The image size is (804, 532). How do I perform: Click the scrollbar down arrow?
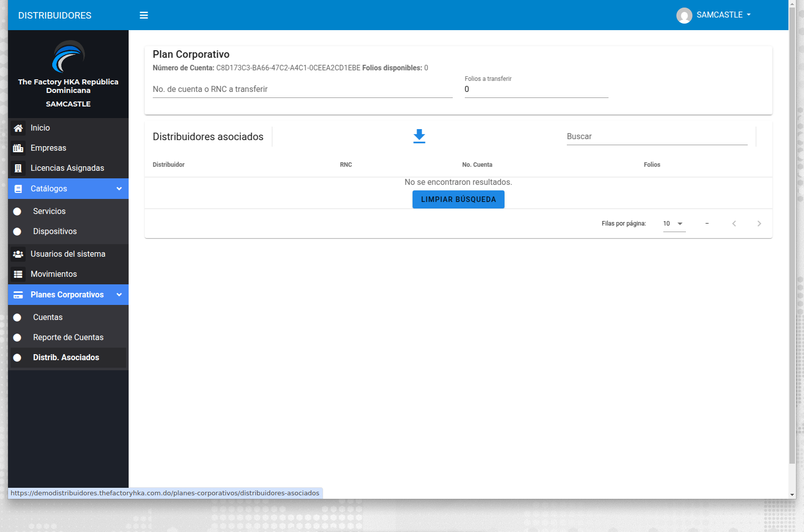(x=792, y=495)
